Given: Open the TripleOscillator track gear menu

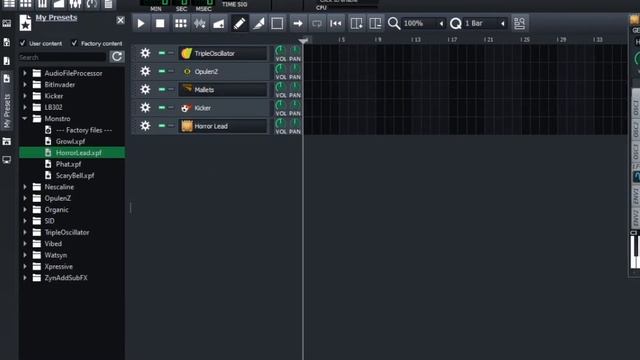Looking at the screenshot, I should point(145,53).
